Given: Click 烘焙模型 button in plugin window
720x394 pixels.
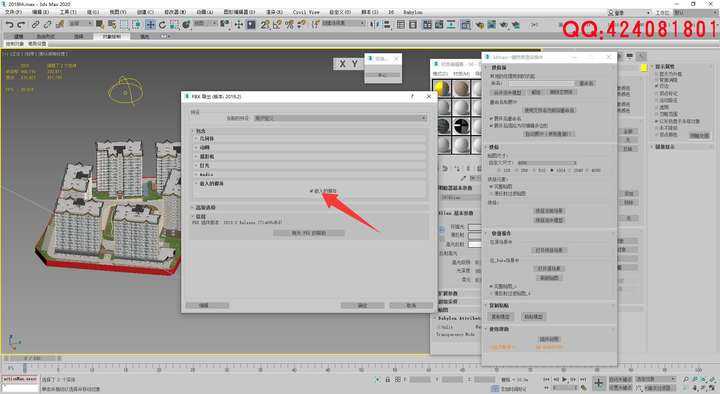Looking at the screenshot, I should click(x=533, y=317).
